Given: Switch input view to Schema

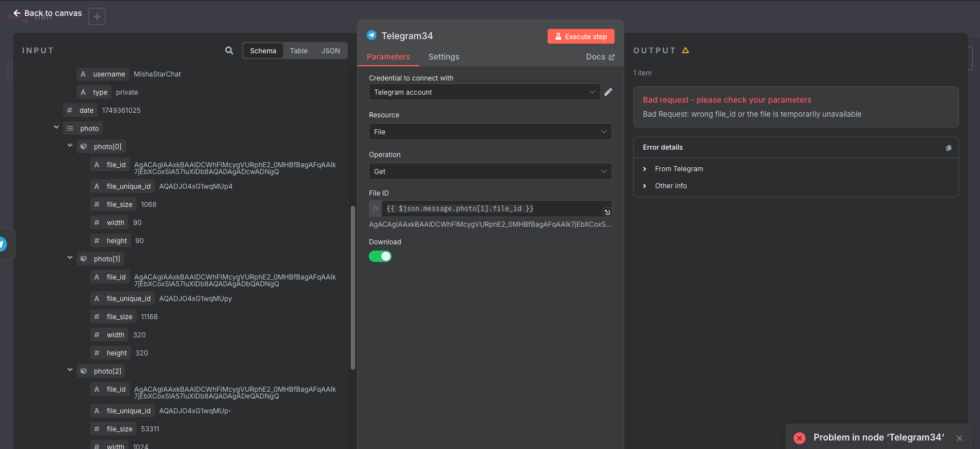Looking at the screenshot, I should 263,50.
